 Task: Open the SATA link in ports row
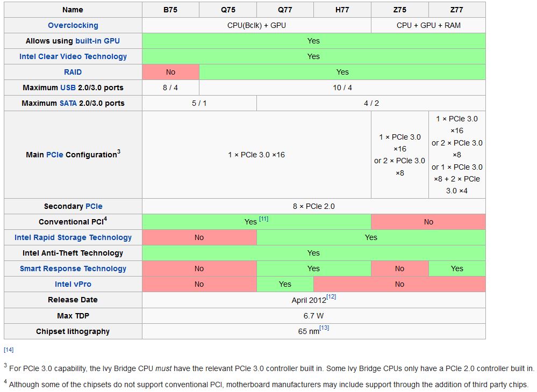click(x=68, y=103)
